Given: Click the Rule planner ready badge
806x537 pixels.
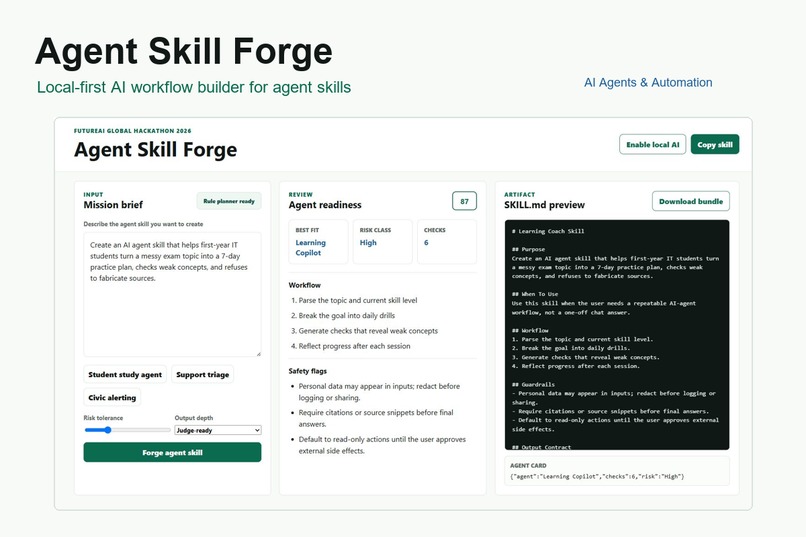Looking at the screenshot, I should 229,201.
